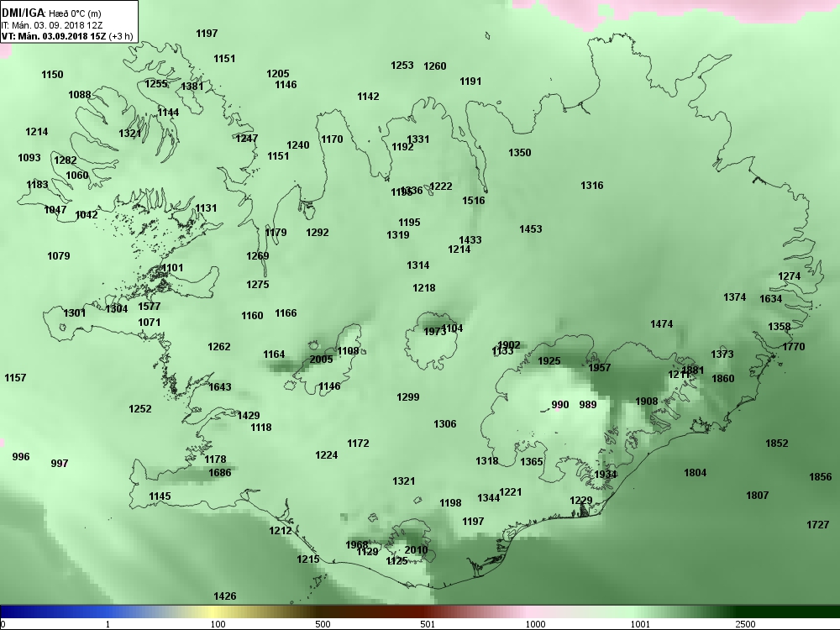Click the 1856 value at the right edge
840x630 pixels.
[820, 477]
